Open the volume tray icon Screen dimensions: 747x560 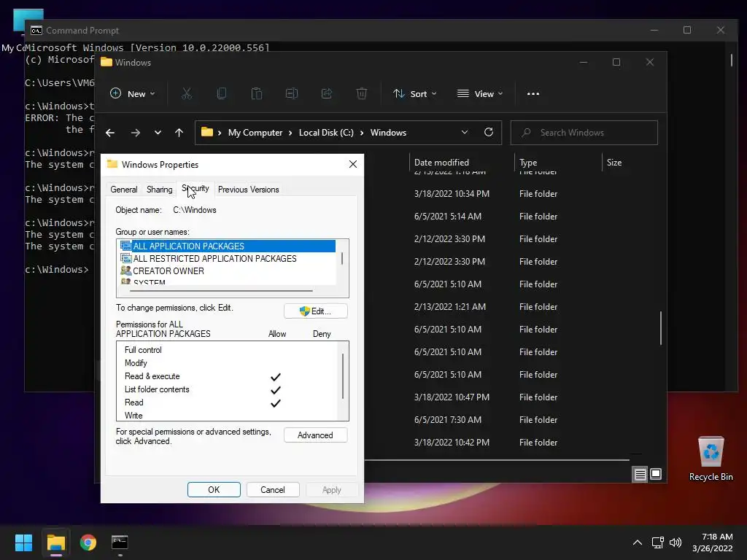click(x=676, y=542)
